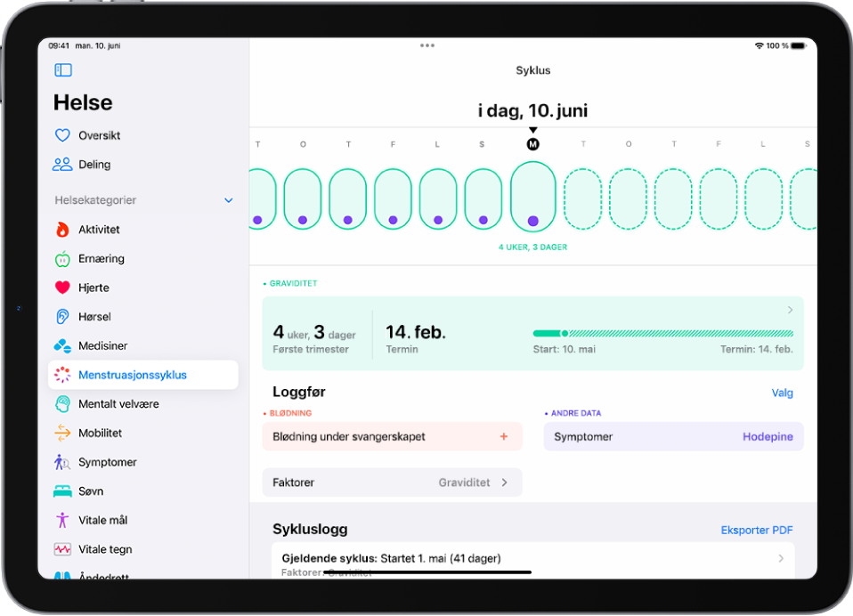The width and height of the screenshot is (853, 616).
Task: Open the Faktorer Graviditet row
Action: point(392,482)
